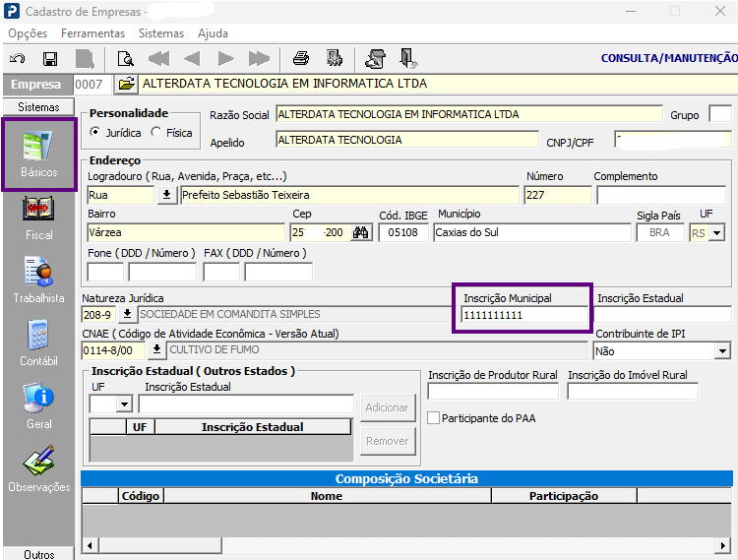The width and height of the screenshot is (738, 560).
Task: Click the Número field with 227
Action: coord(558,195)
